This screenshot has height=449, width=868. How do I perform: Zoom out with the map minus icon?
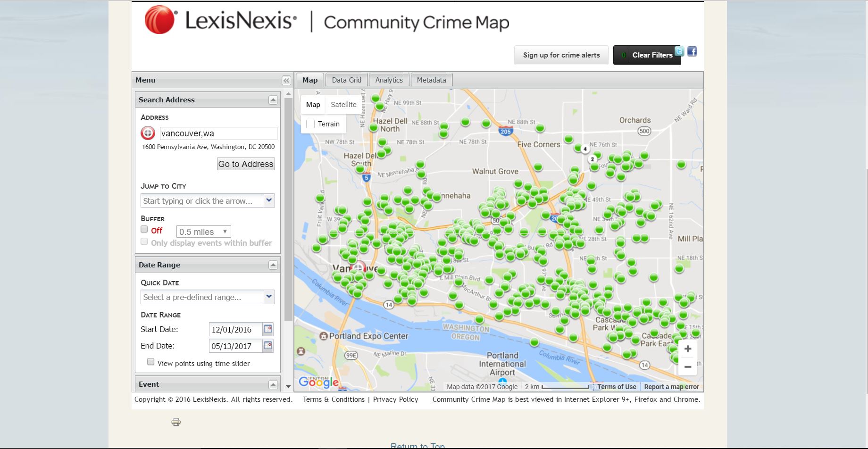687,366
